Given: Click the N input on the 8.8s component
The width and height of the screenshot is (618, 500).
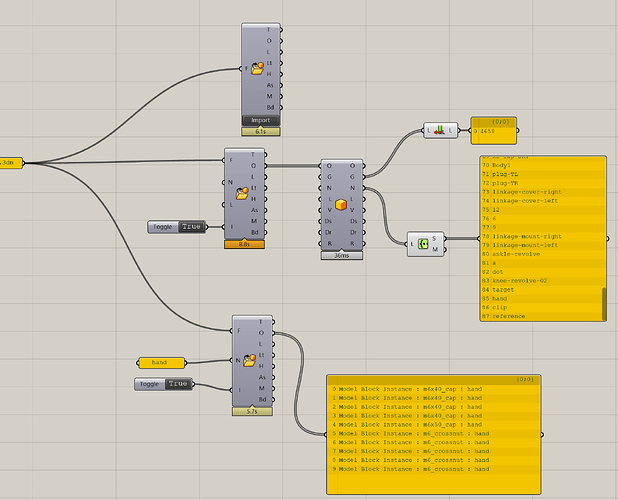Looking at the screenshot, I should [x=231, y=182].
